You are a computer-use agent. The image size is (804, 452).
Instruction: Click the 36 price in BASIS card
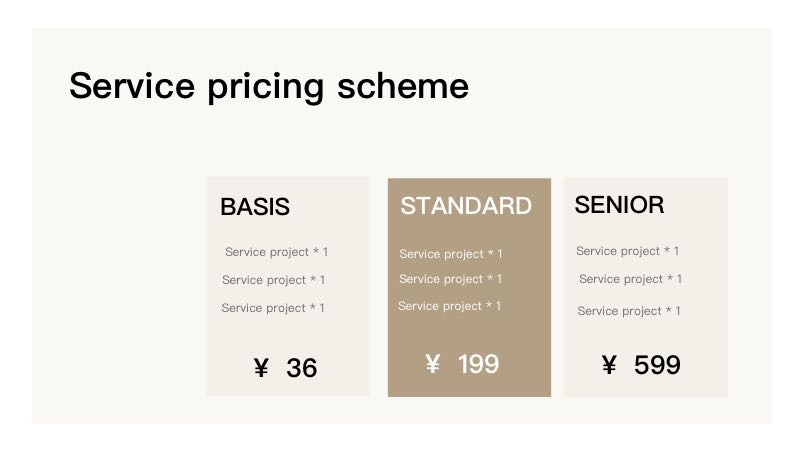pos(301,369)
